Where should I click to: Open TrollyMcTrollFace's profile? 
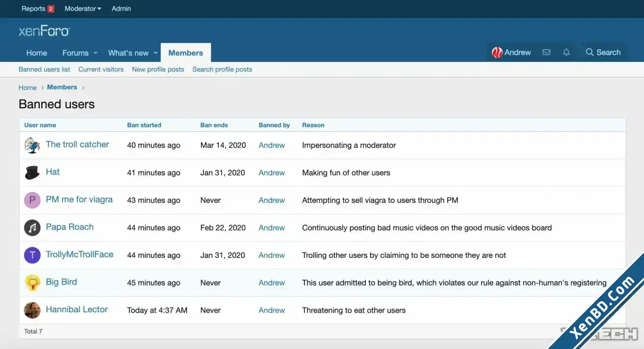79,255
